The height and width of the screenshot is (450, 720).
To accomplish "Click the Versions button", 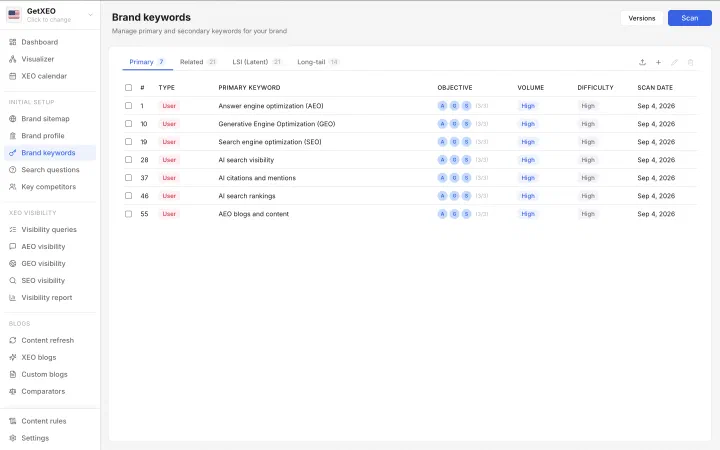I will pyautogui.click(x=641, y=18).
